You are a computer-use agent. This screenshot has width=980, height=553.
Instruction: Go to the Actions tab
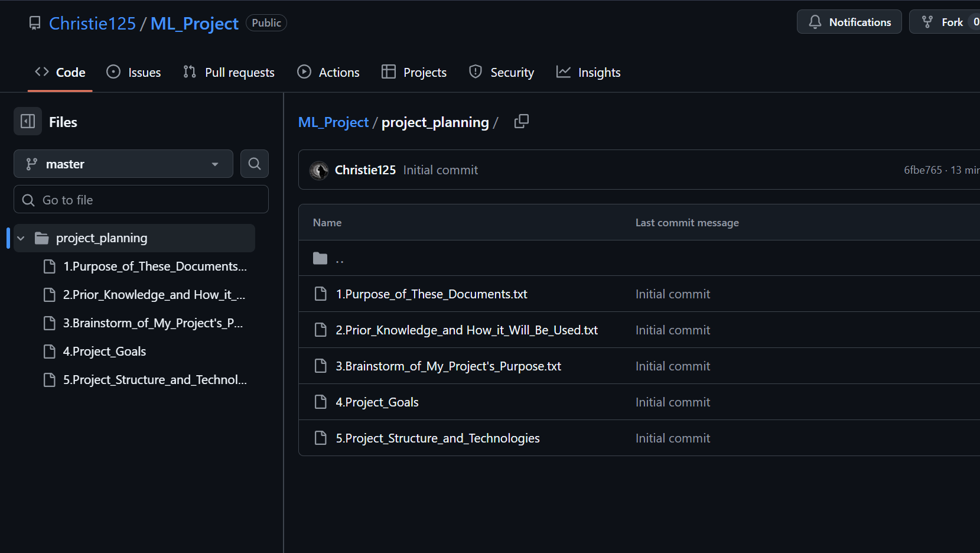328,72
